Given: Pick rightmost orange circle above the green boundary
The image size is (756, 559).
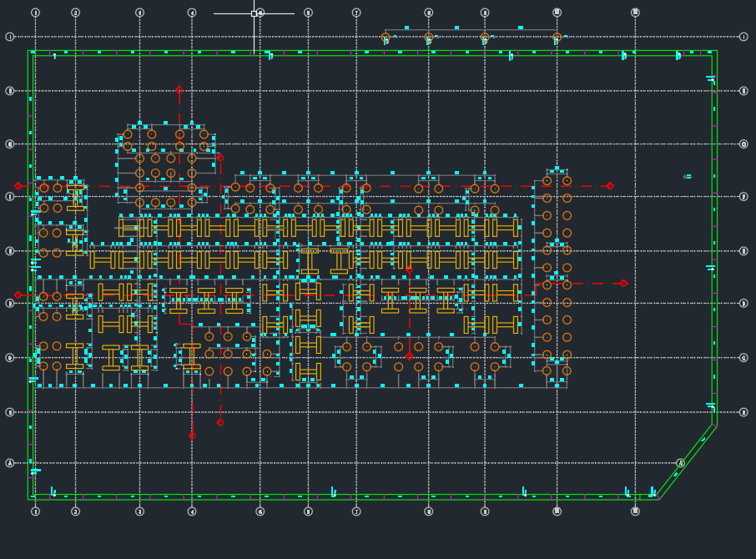Looking at the screenshot, I should click(557, 37).
